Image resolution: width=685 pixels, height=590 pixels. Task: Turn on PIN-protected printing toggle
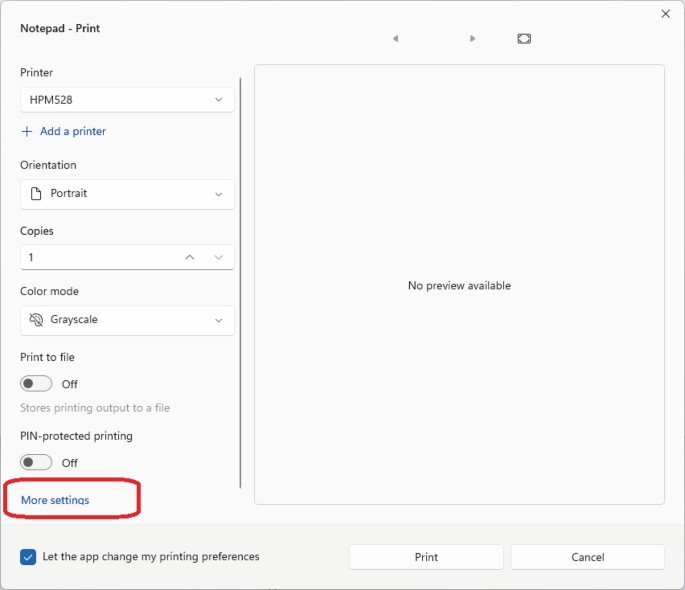36,463
